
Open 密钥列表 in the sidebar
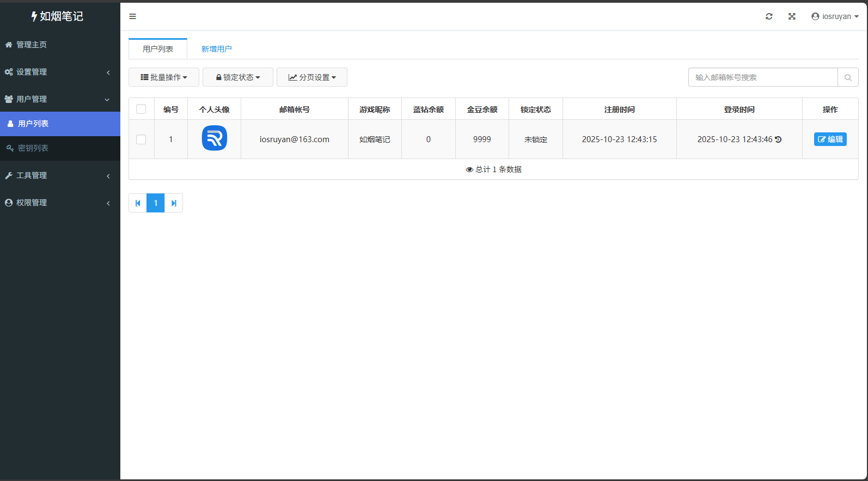[33, 148]
